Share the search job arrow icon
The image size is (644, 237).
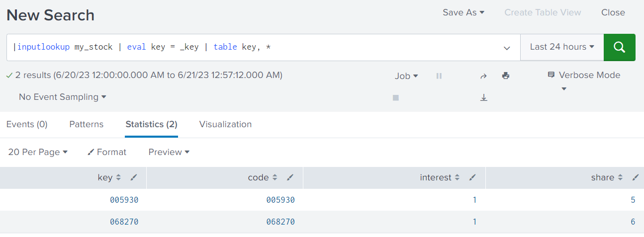[x=483, y=76]
